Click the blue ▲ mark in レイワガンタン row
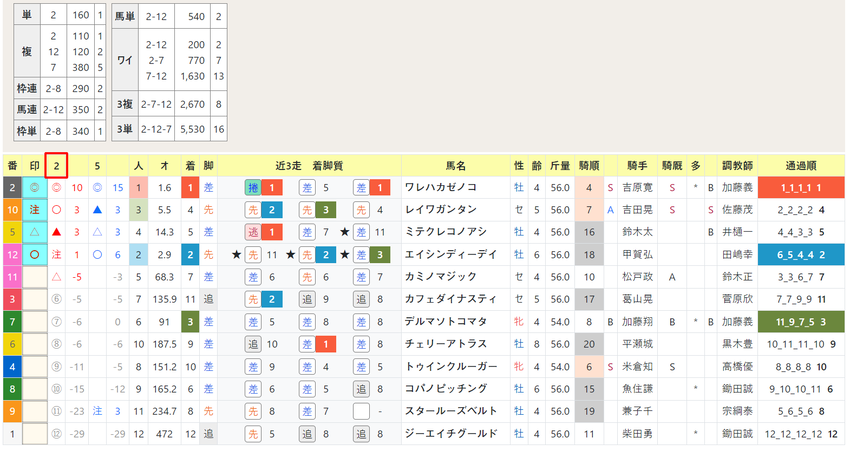 [98, 210]
